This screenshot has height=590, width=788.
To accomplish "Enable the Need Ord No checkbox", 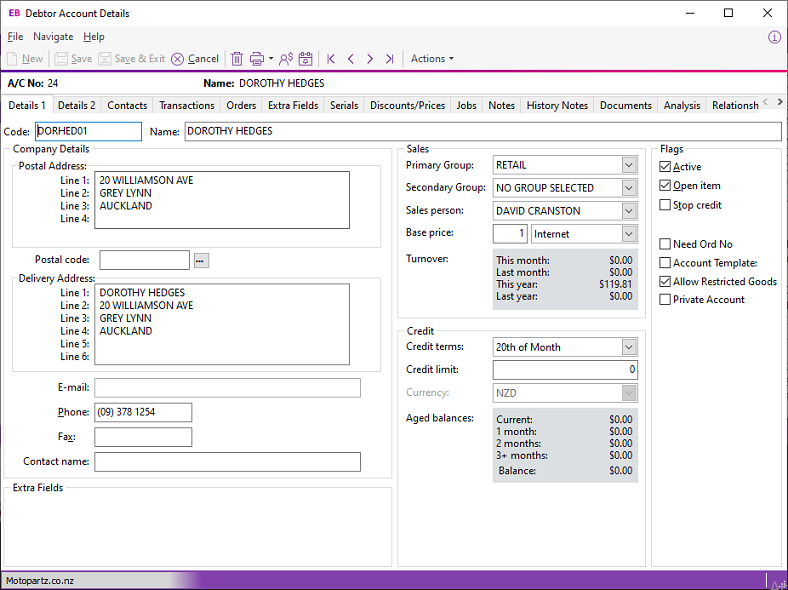I will click(666, 244).
